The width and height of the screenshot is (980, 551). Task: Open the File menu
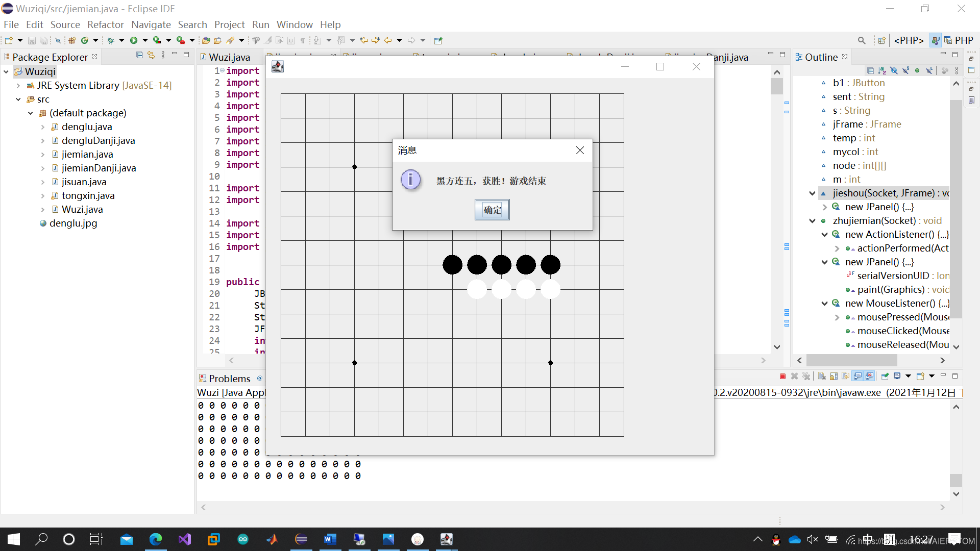pyautogui.click(x=11, y=24)
